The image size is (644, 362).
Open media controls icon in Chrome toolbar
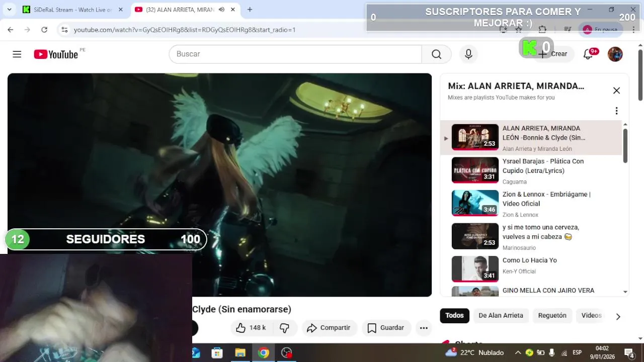pos(568,30)
